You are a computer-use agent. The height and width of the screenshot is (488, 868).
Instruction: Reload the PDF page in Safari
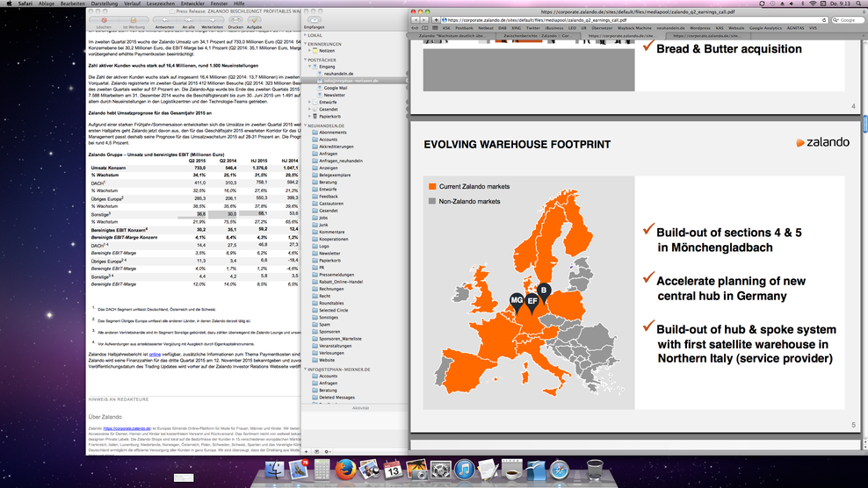(x=824, y=20)
